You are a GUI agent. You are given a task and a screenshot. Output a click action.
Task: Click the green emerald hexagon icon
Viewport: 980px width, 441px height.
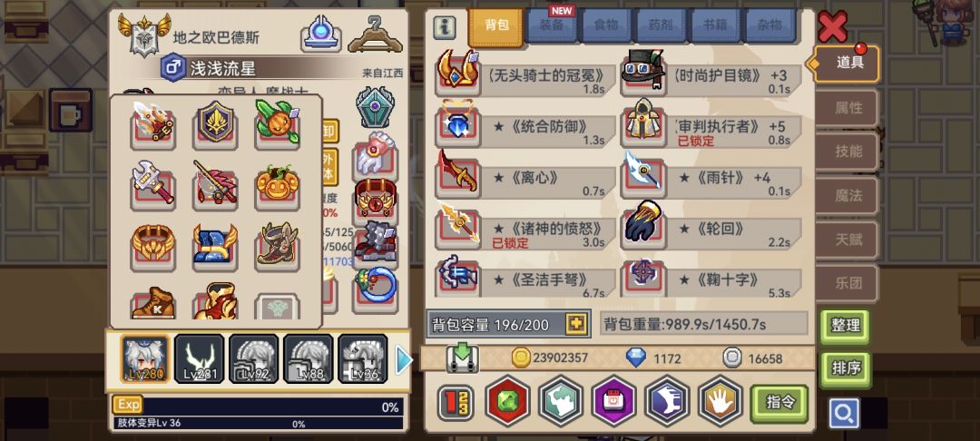coord(507,401)
